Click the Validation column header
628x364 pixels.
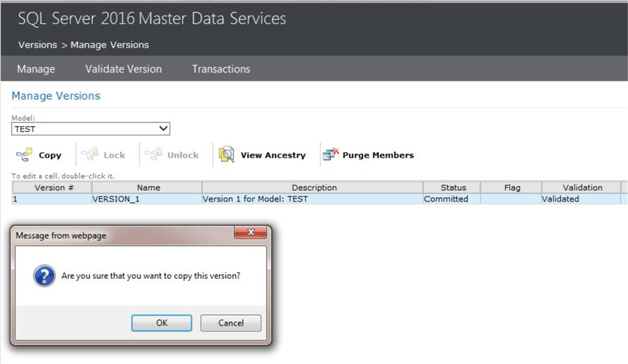point(581,188)
